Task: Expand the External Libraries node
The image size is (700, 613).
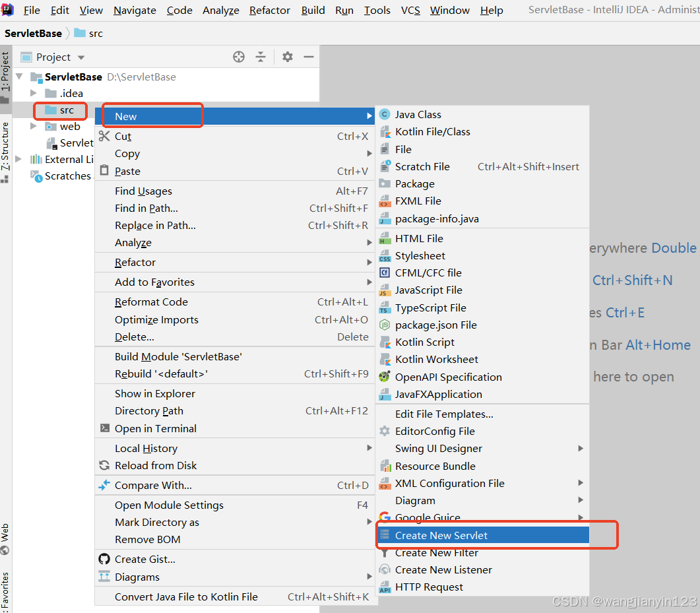Action: [18, 159]
